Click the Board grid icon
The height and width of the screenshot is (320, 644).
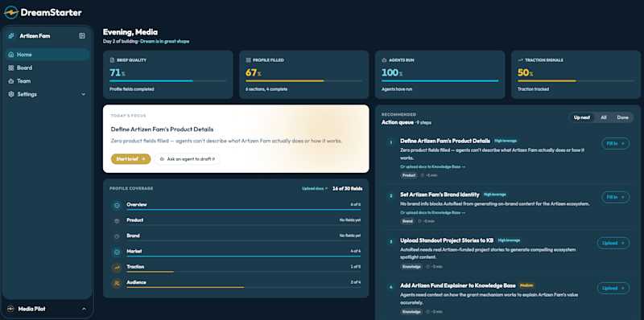point(11,68)
